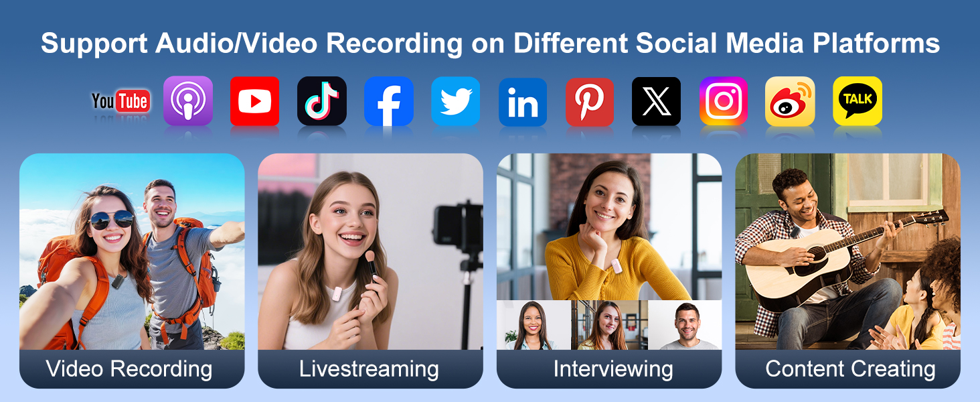Click the Pinterest icon
Viewport: 980px width, 402px height.
(x=590, y=102)
